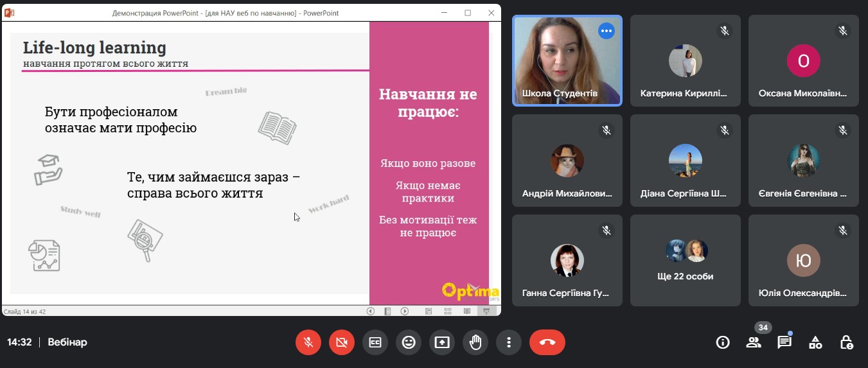
Task: Leave the call with the red hang-up button
Action: coord(547,342)
